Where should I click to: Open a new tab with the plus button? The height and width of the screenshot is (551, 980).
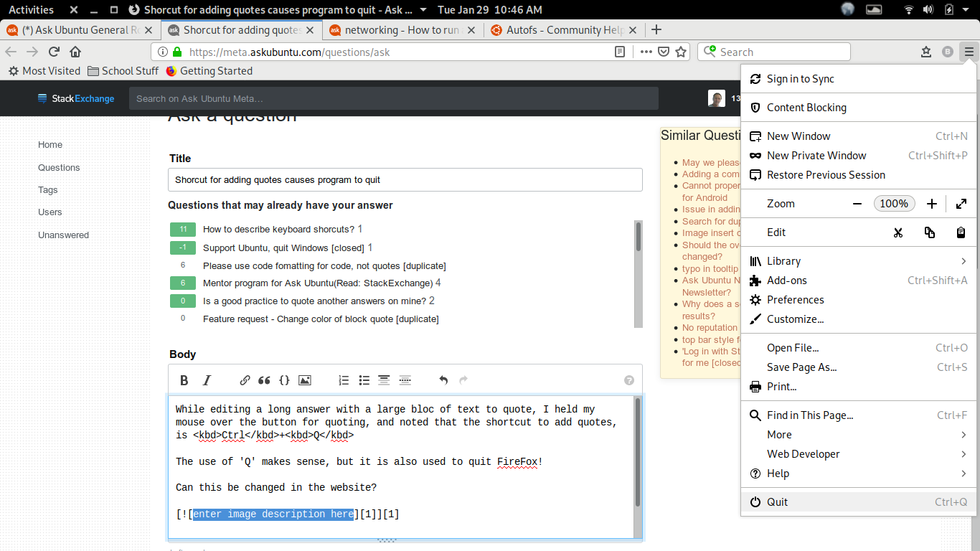[656, 30]
